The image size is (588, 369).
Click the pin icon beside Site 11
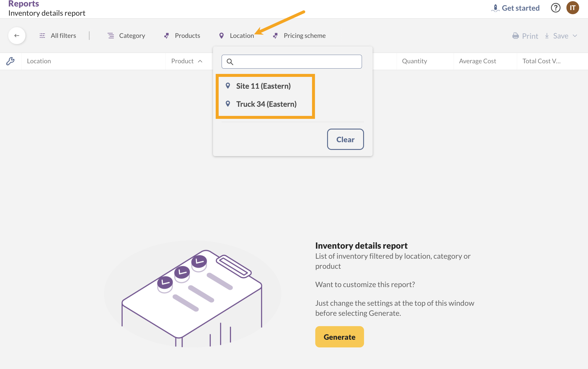[228, 86]
